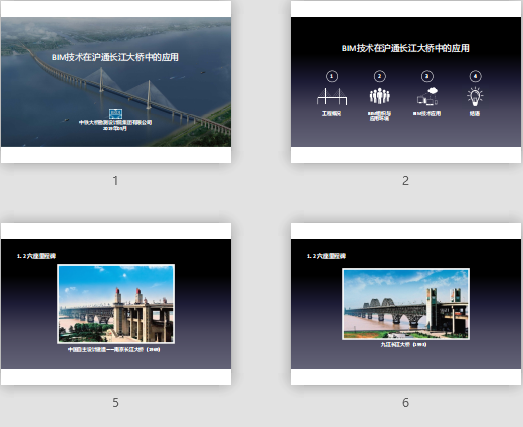Click the circled number 2 on slide 2

(380, 76)
